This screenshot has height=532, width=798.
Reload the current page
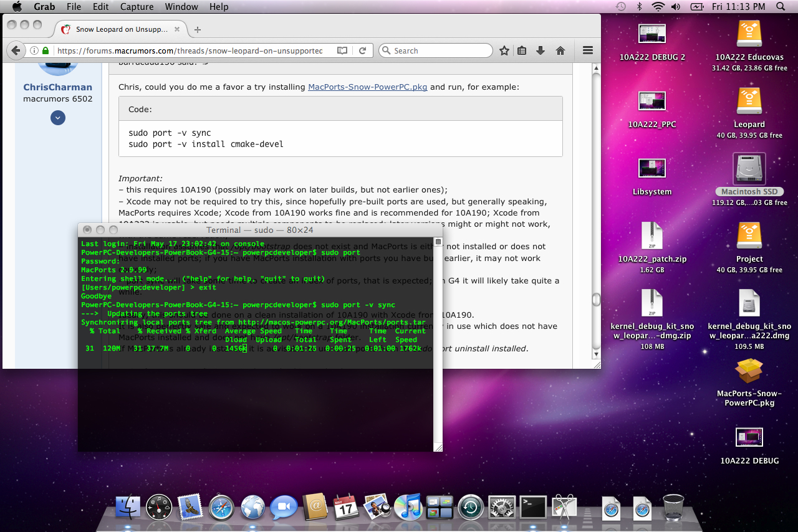[x=362, y=50]
